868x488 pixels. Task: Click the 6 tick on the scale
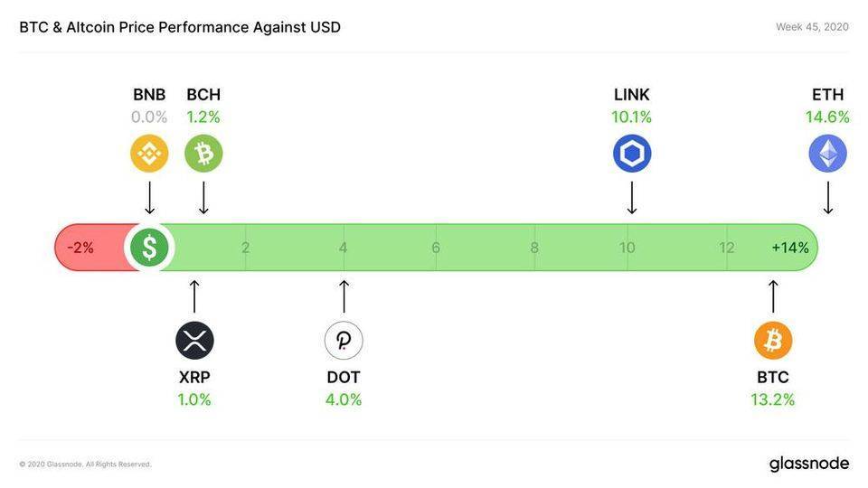point(436,248)
